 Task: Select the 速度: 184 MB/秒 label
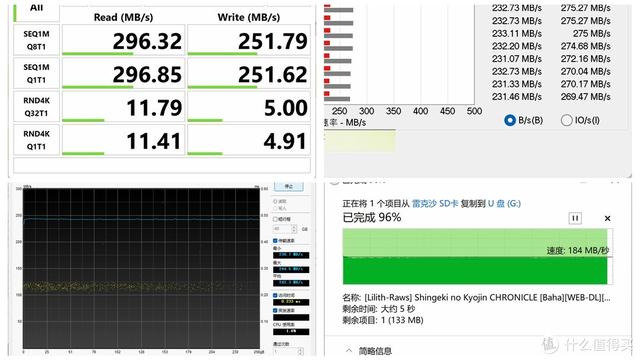click(577, 251)
